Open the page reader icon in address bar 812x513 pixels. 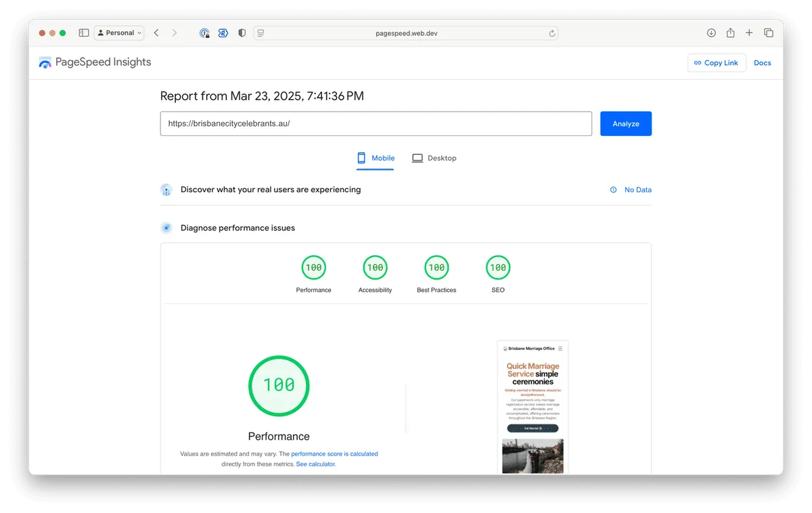coord(261,32)
